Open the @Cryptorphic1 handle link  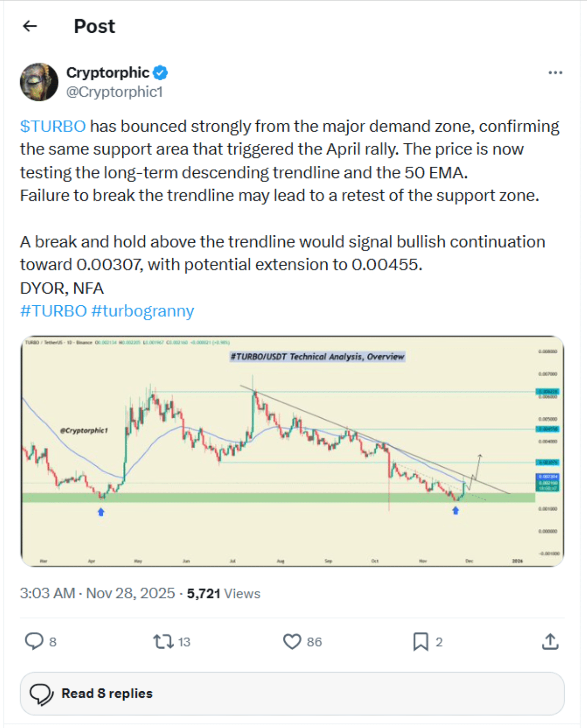[114, 92]
